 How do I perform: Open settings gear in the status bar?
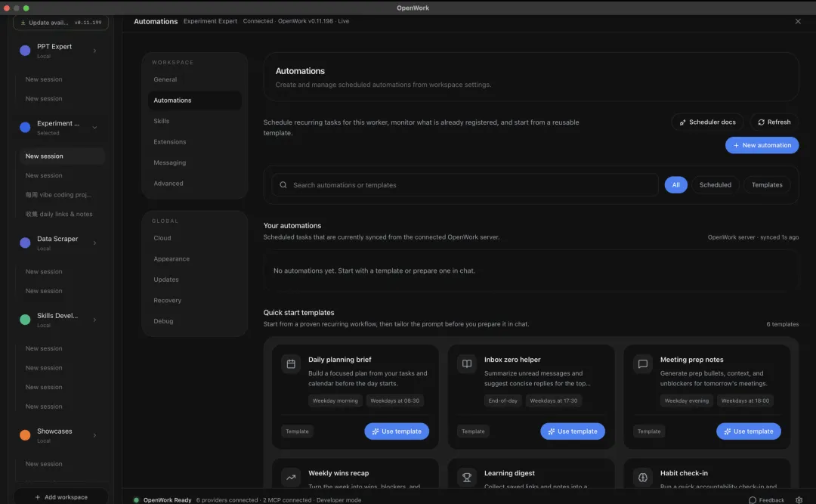point(799,499)
